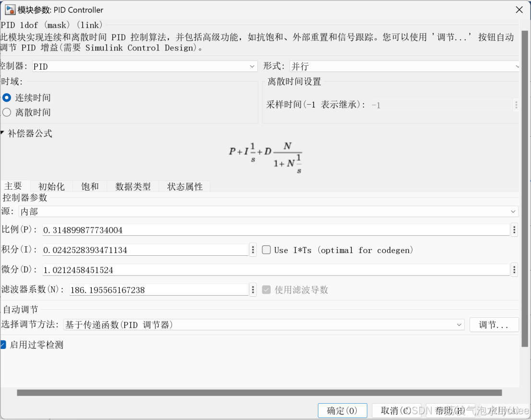The height and width of the screenshot is (420, 531).
Task: Open the more-options menu for 比例(P)
Action: 514,230
